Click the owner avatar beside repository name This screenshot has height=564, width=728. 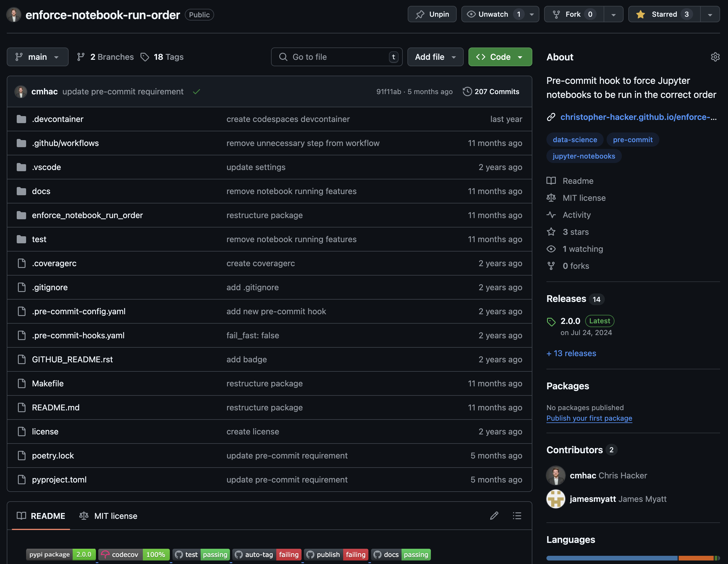14,15
